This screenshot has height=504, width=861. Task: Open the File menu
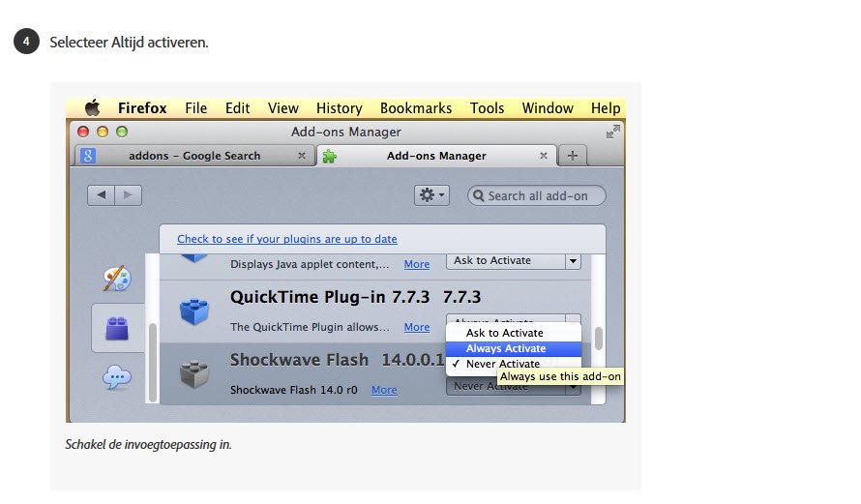click(196, 108)
